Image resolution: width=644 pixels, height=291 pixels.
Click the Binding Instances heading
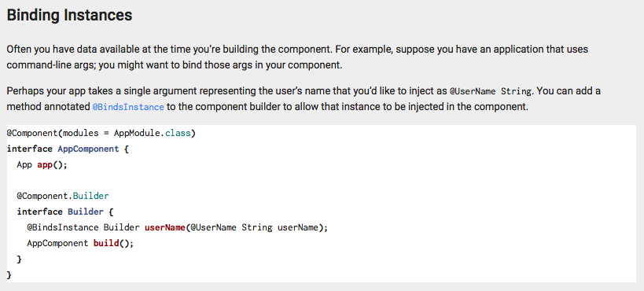[69, 16]
